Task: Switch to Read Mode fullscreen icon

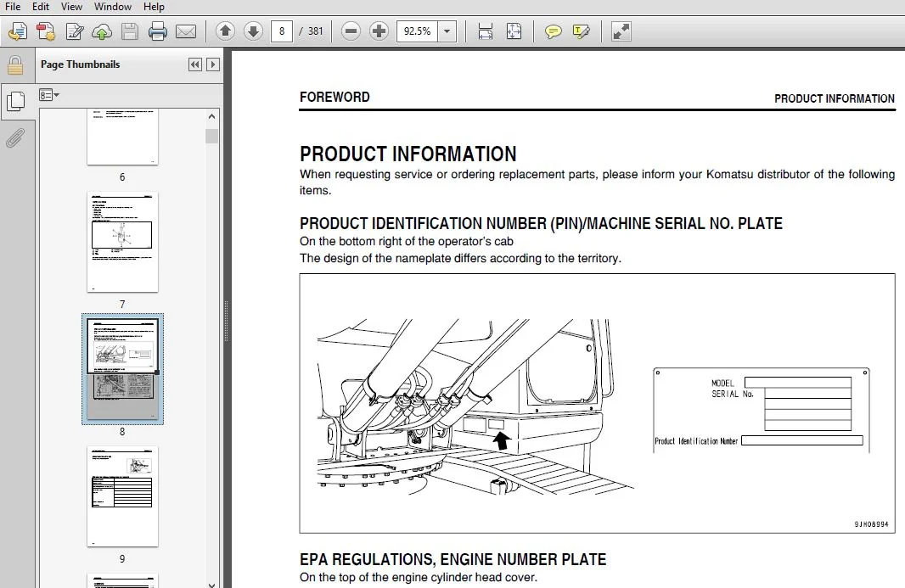Action: click(x=621, y=31)
